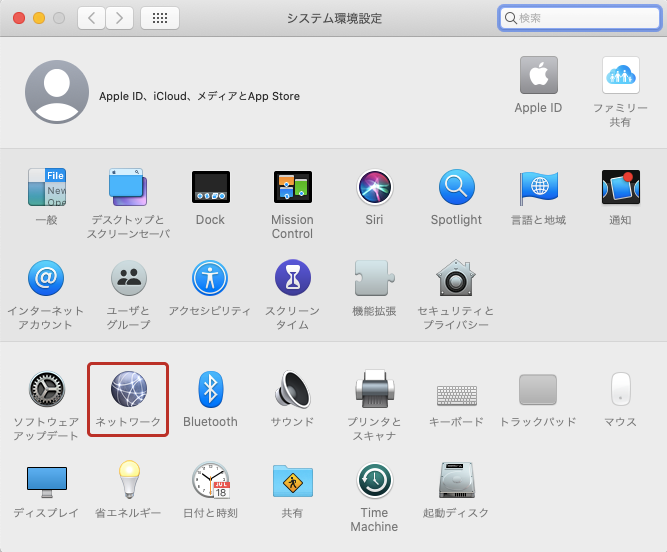Click the forward navigation arrow
This screenshot has height=552, width=667.
[x=120, y=18]
